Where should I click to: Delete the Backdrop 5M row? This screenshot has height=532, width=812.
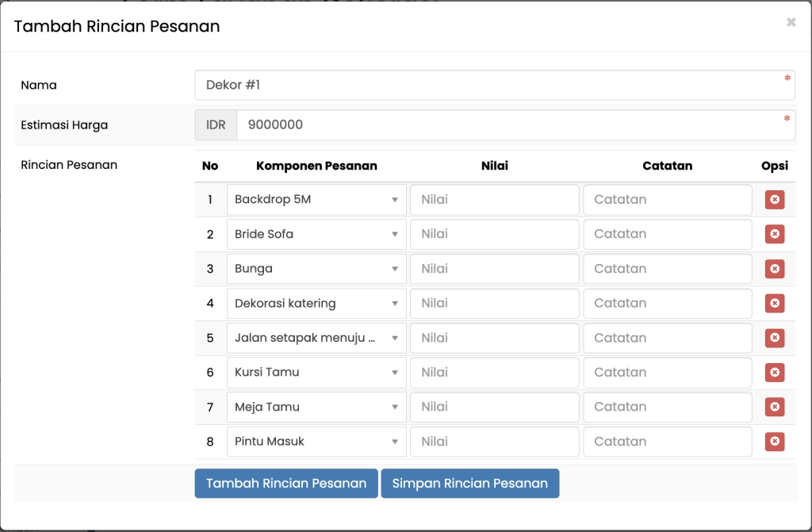point(774,200)
